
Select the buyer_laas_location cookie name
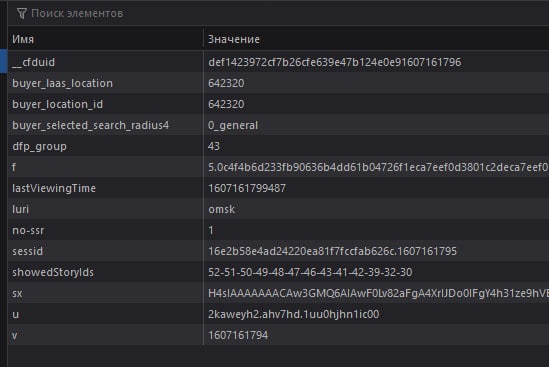(63, 83)
